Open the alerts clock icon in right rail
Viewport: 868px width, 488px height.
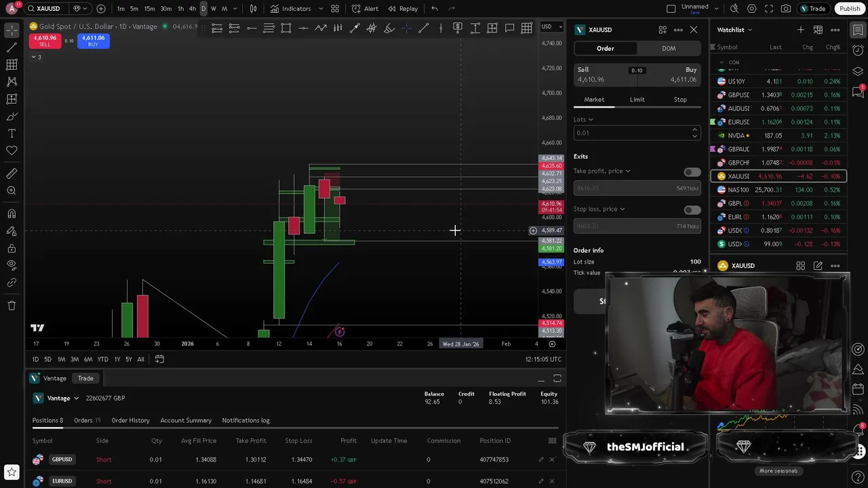pos(858,51)
